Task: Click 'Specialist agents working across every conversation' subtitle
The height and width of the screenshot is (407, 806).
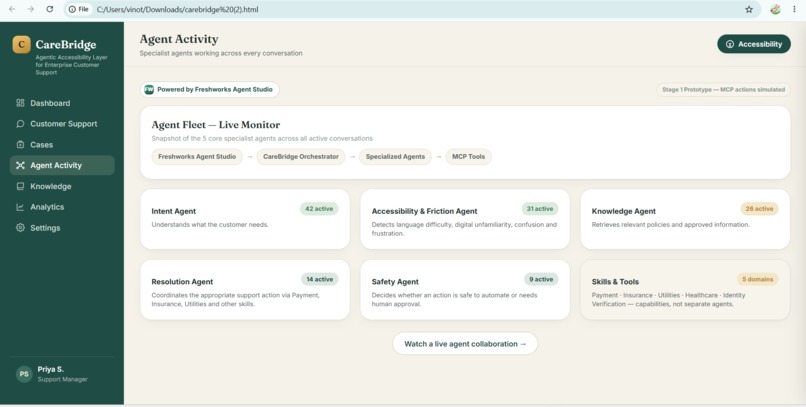Action: (221, 53)
